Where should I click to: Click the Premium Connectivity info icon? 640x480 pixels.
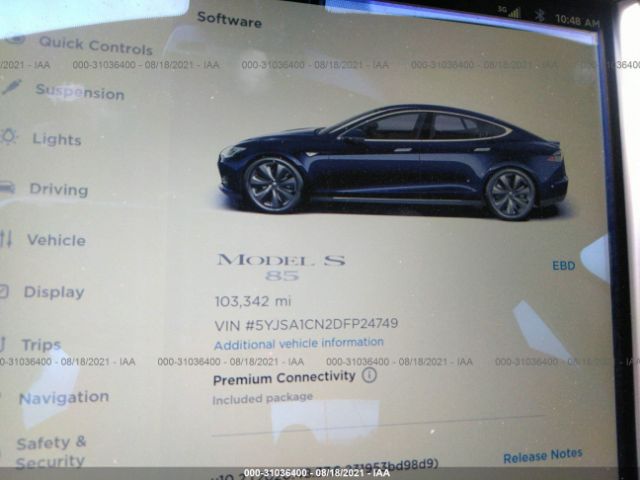369,375
